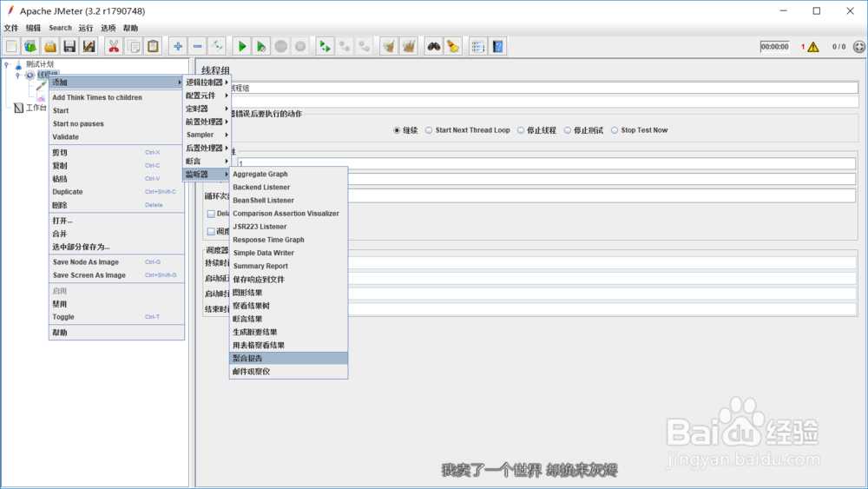The width and height of the screenshot is (868, 489).
Task: Expand the 定时器 submenu
Action: click(207, 109)
